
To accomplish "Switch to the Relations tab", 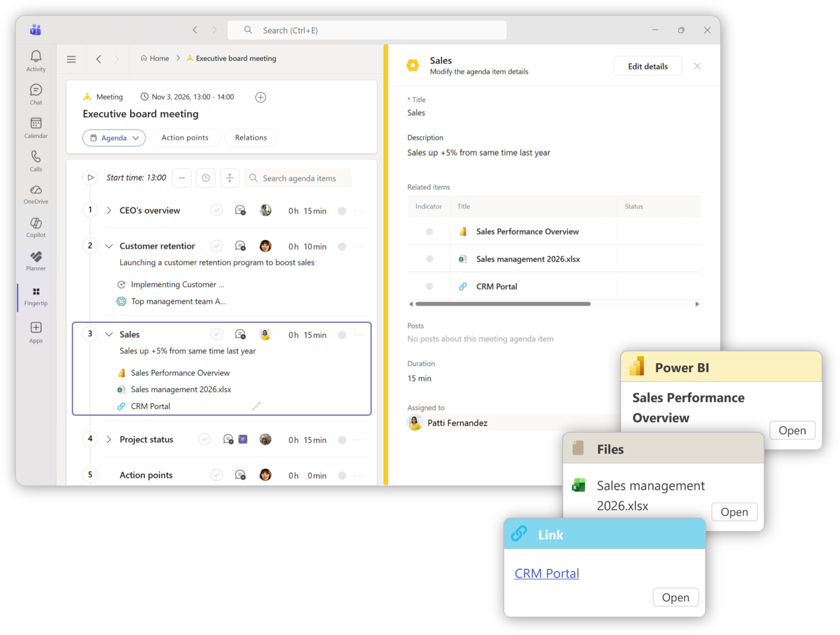I will (x=251, y=138).
